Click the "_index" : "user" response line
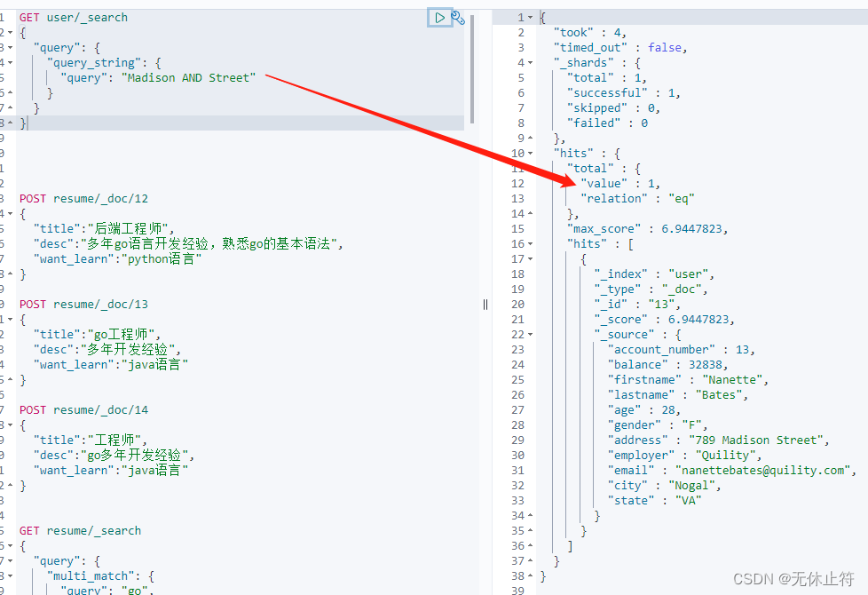This screenshot has height=595, width=868. coord(654,274)
